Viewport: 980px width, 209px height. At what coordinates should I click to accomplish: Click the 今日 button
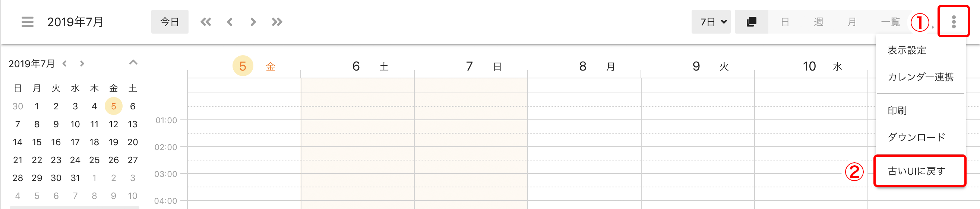click(170, 22)
